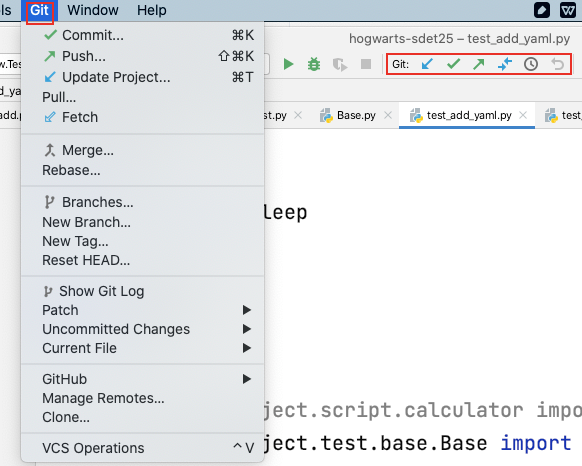Screen dimensions: 582x466
Task: Click toolbar Compare branches arrows icon
Action: pos(505,64)
